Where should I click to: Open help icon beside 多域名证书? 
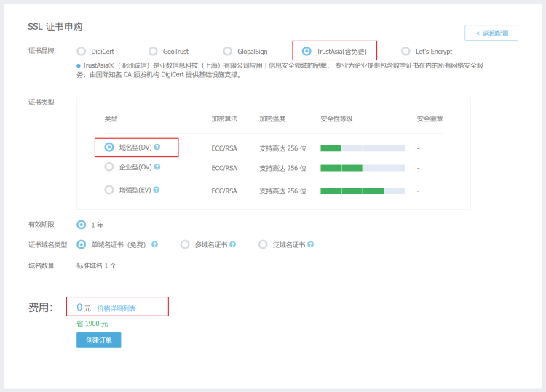(x=233, y=244)
